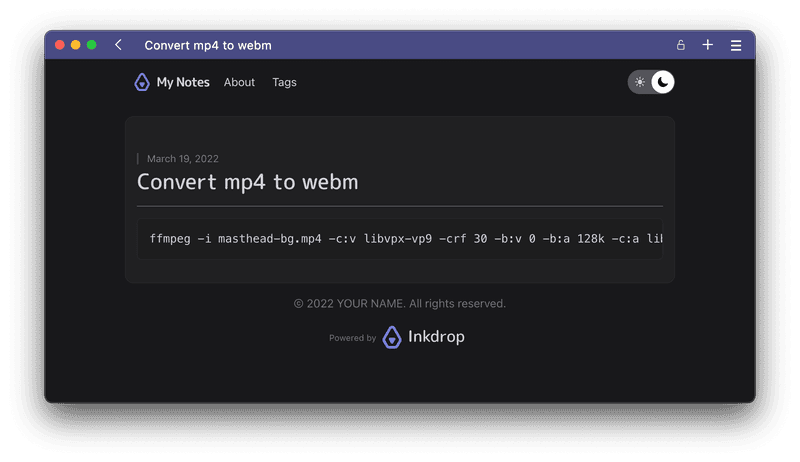800x462 pixels.
Task: Open the Tags page
Action: tap(284, 82)
